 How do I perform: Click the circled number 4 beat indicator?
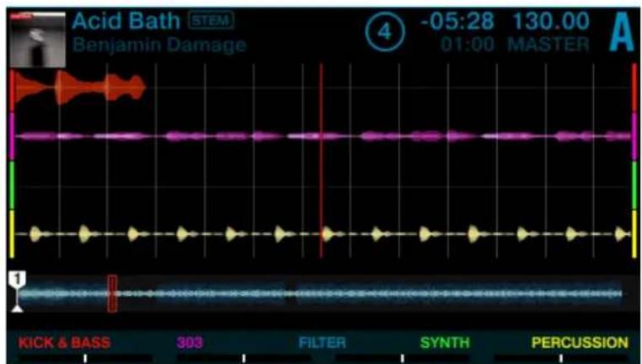(x=385, y=32)
